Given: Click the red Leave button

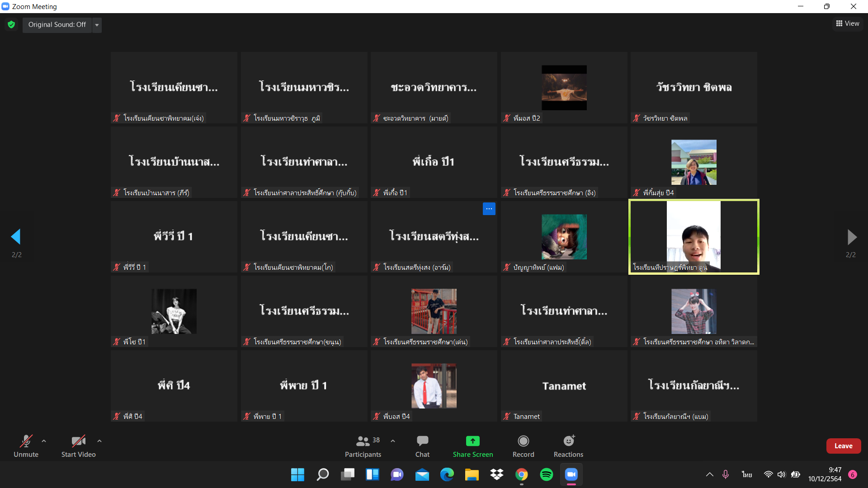Looking at the screenshot, I should 843,446.
